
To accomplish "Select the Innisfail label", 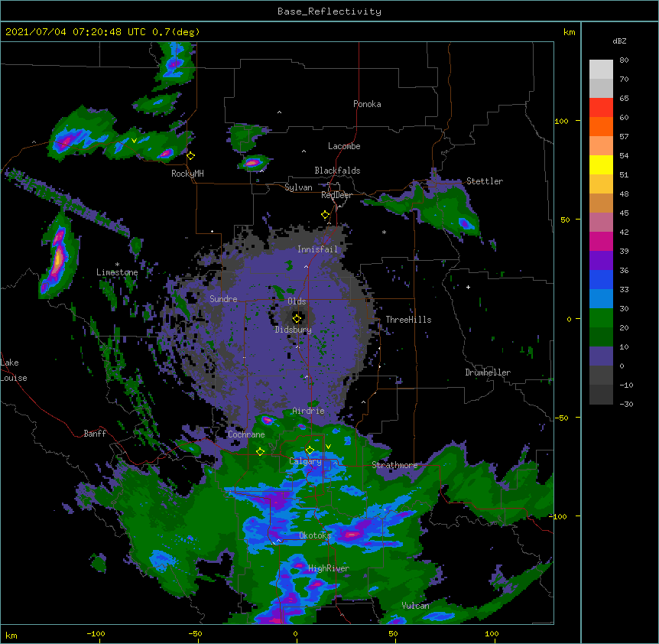I will [x=317, y=249].
